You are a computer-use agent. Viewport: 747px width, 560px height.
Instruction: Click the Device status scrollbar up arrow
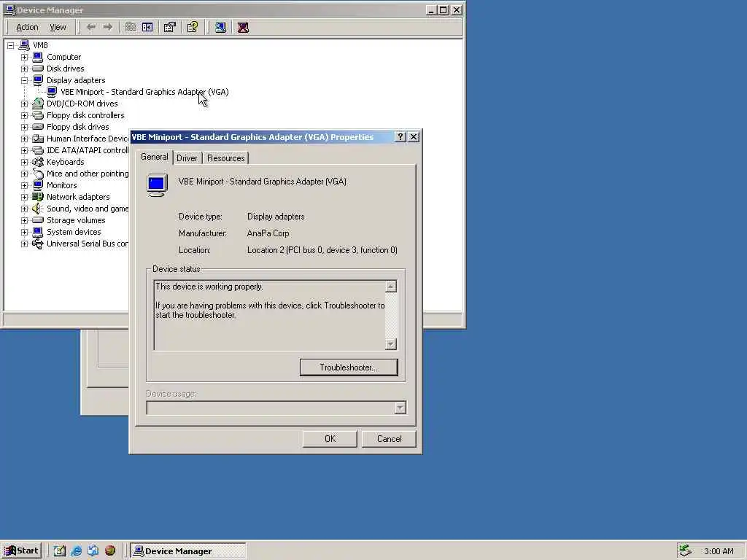click(x=391, y=286)
